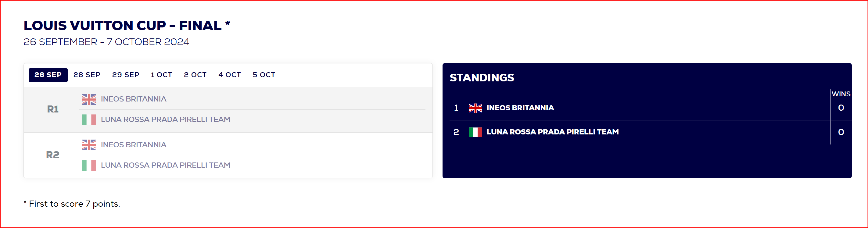Select the 2 OCT tab
Screen dimensions: 868x228
click(195, 75)
